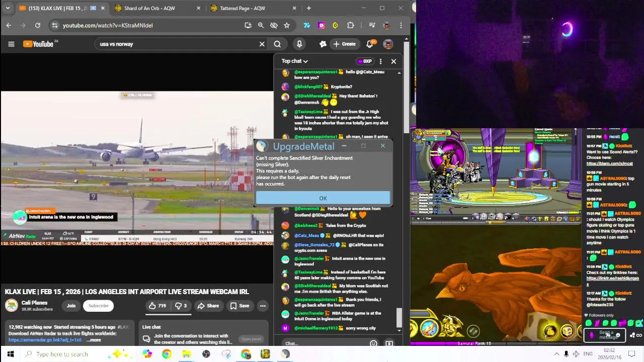Clear the YouTube search box text
Viewport: 644px width, 362px height.
(x=262, y=44)
